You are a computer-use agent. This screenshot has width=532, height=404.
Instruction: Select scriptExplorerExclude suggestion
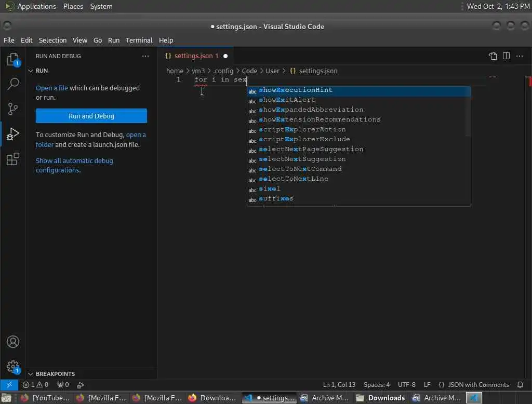point(358,139)
